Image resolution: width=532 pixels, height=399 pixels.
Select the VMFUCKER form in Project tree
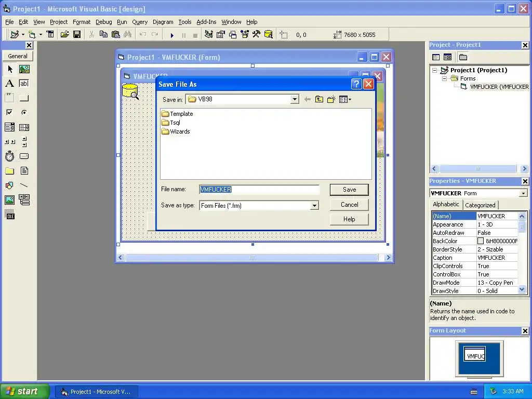pyautogui.click(x=495, y=87)
